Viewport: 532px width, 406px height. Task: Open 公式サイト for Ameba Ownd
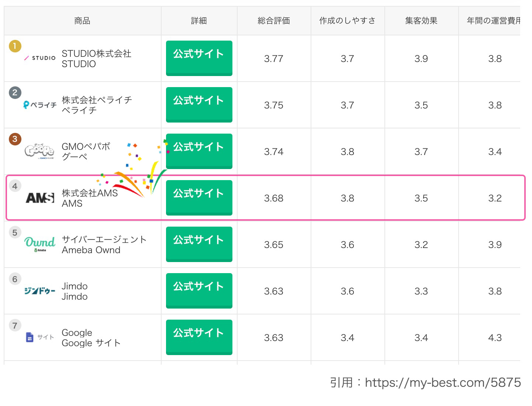[x=199, y=244]
